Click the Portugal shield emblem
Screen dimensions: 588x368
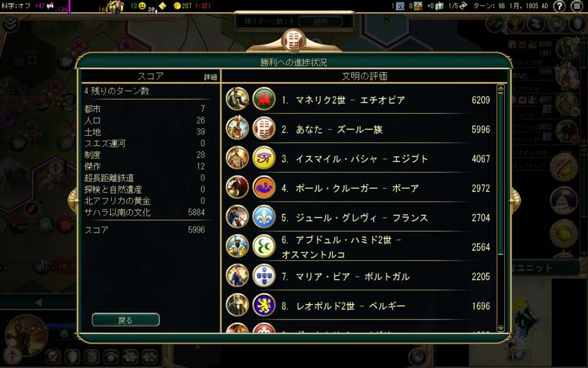pos(264,275)
